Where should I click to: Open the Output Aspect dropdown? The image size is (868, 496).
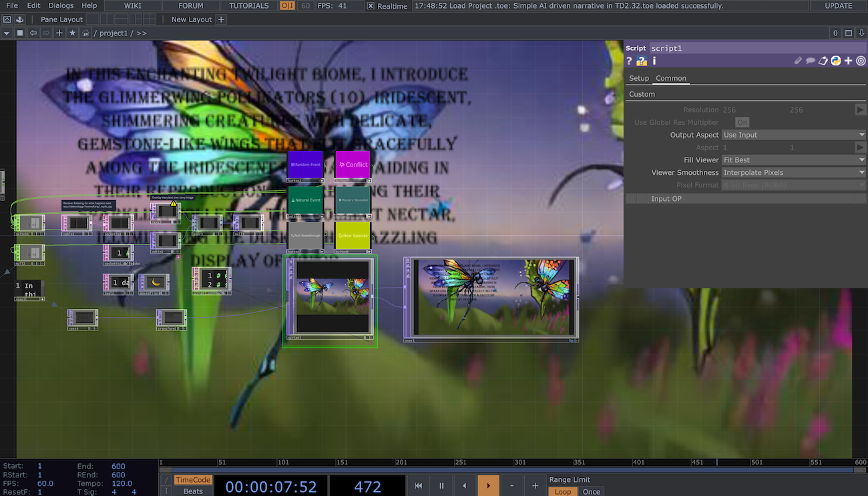click(793, 134)
